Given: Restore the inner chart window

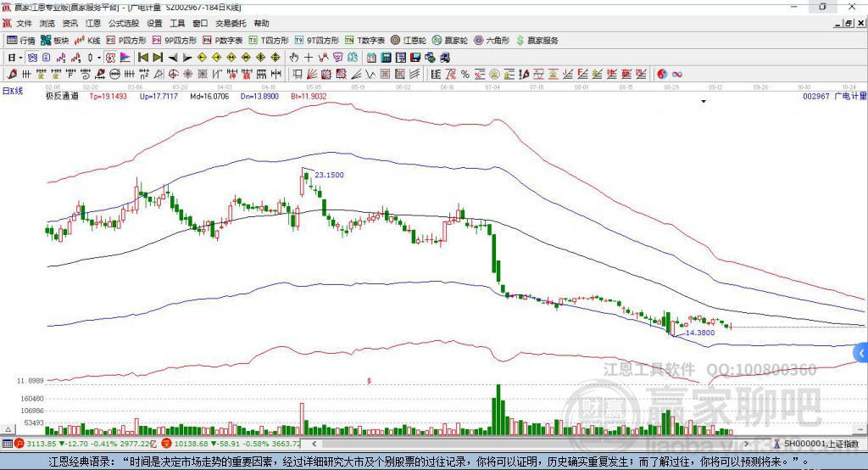Looking at the screenshot, I should [x=849, y=23].
